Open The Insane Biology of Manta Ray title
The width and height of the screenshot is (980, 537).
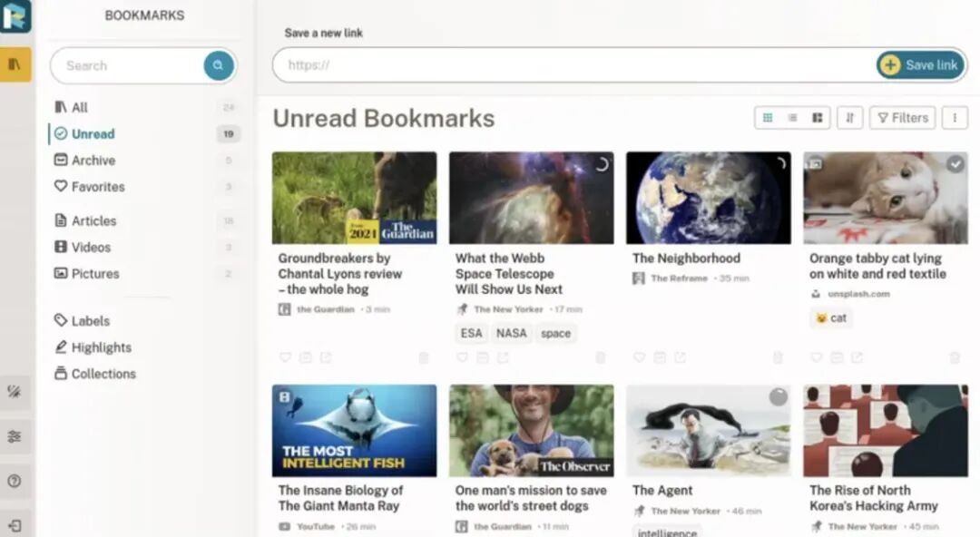pos(340,498)
